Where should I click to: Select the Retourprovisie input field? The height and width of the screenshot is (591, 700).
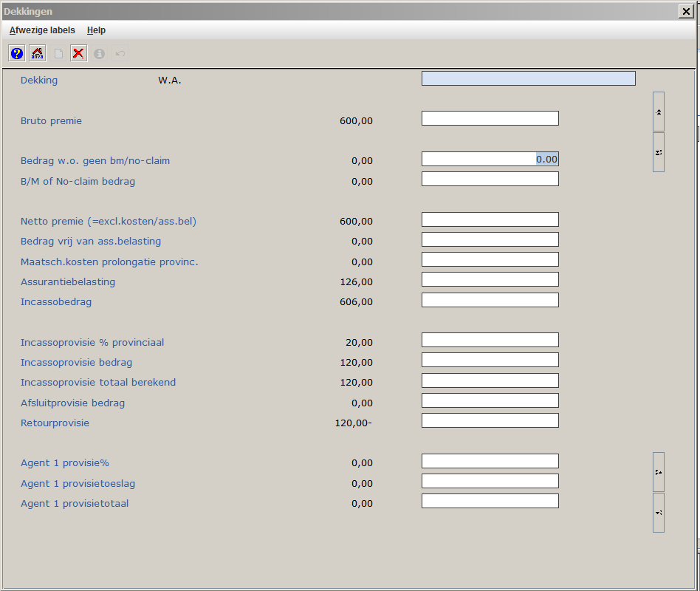click(490, 420)
